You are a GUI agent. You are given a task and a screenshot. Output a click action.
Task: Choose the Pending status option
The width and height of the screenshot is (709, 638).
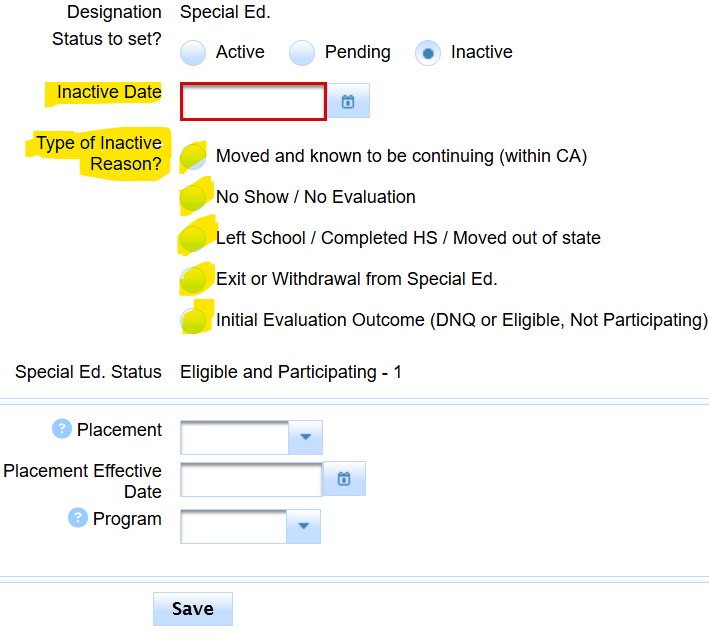(302, 53)
